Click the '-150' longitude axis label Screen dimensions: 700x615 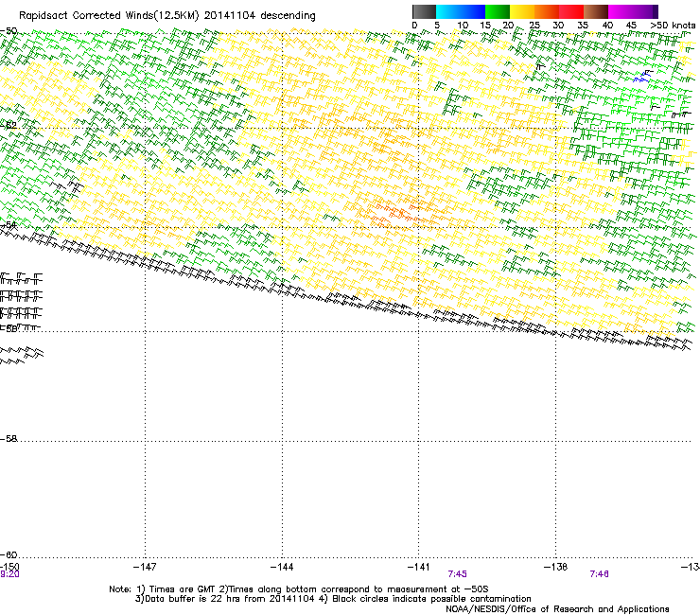coord(9,567)
